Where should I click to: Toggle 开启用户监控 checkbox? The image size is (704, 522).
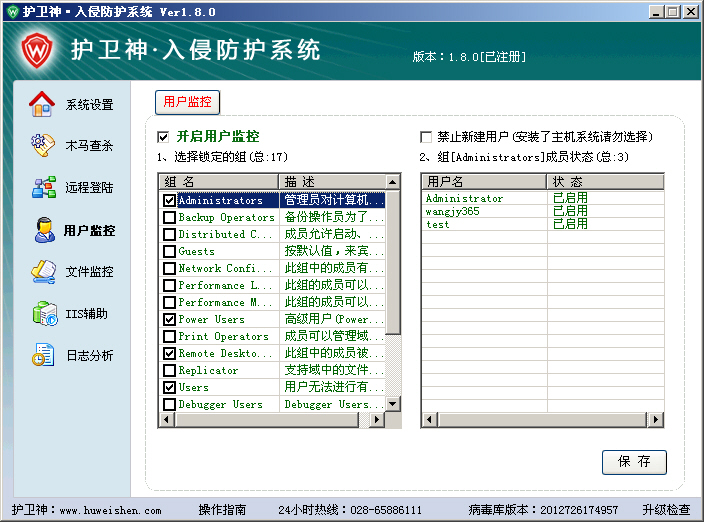tap(163, 136)
